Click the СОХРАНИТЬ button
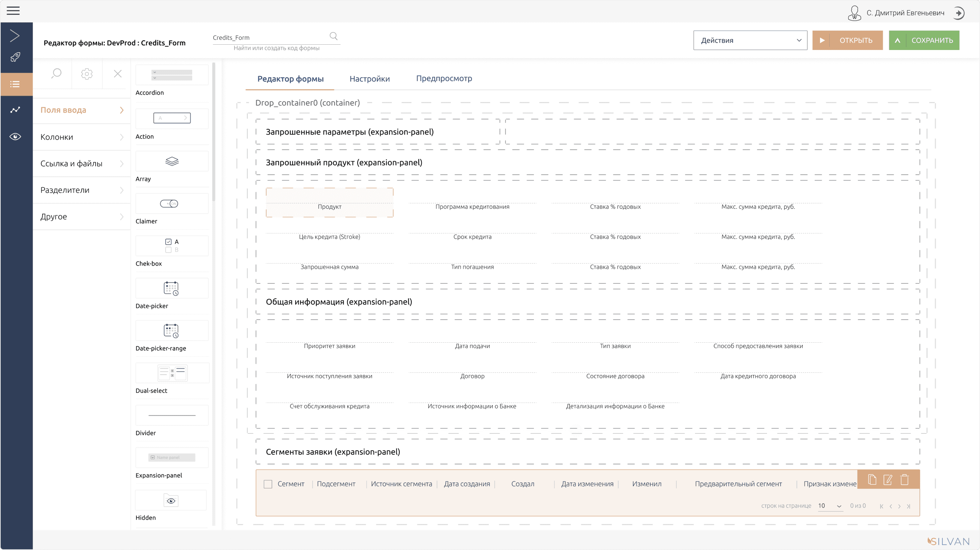The height and width of the screenshot is (550, 980). coord(924,40)
